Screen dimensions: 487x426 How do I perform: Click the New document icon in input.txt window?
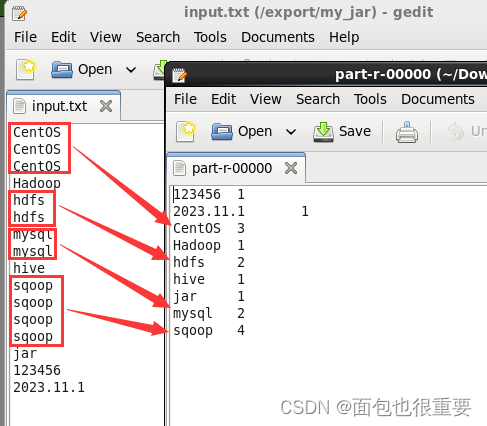coord(26,70)
